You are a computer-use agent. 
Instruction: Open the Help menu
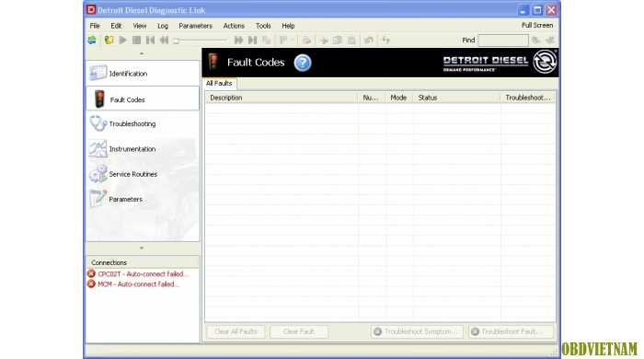(x=288, y=26)
